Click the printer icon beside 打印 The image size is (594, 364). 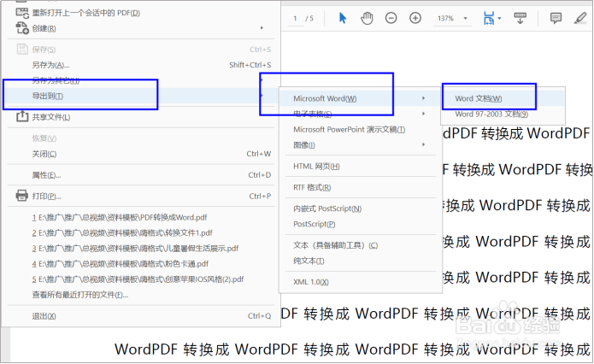click(22, 196)
